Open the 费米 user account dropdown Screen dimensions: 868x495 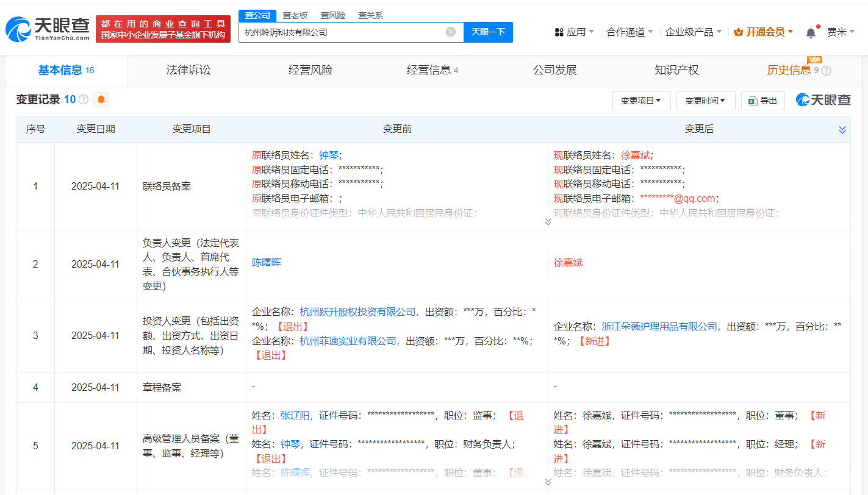(841, 32)
